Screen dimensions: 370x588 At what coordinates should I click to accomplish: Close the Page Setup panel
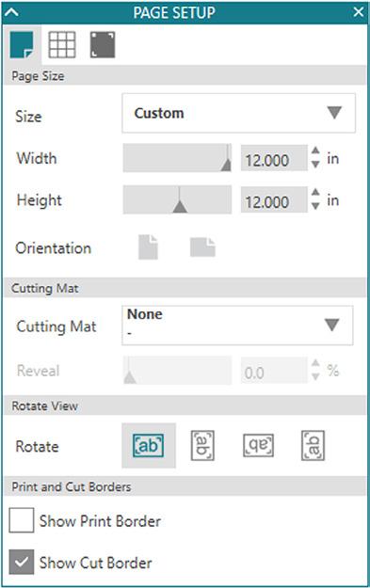pos(359,12)
